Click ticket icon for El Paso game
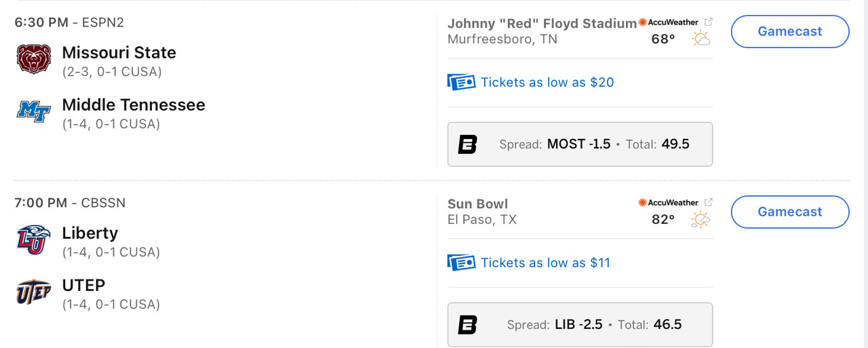868x348 pixels. point(461,263)
